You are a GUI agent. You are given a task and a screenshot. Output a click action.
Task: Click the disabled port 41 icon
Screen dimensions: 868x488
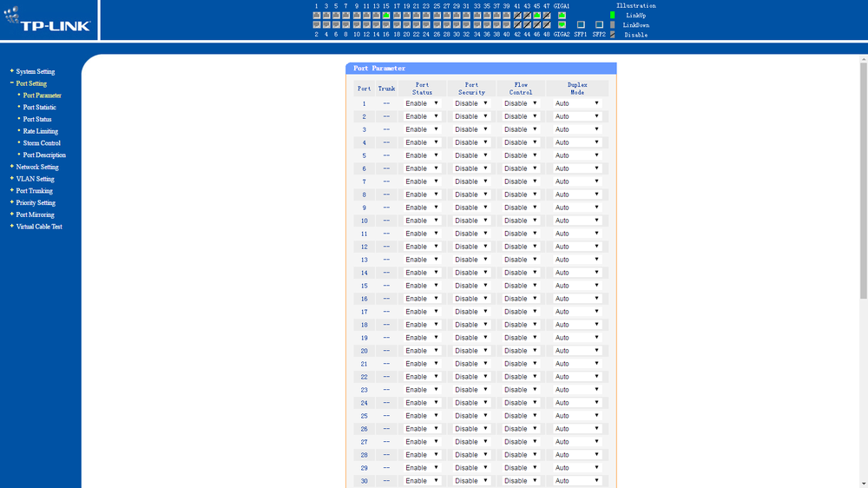pyautogui.click(x=517, y=16)
